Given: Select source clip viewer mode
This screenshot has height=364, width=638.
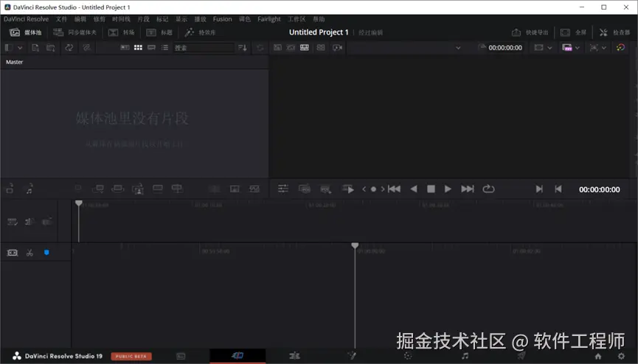Looking at the screenshot, I should pyautogui.click(x=277, y=48).
